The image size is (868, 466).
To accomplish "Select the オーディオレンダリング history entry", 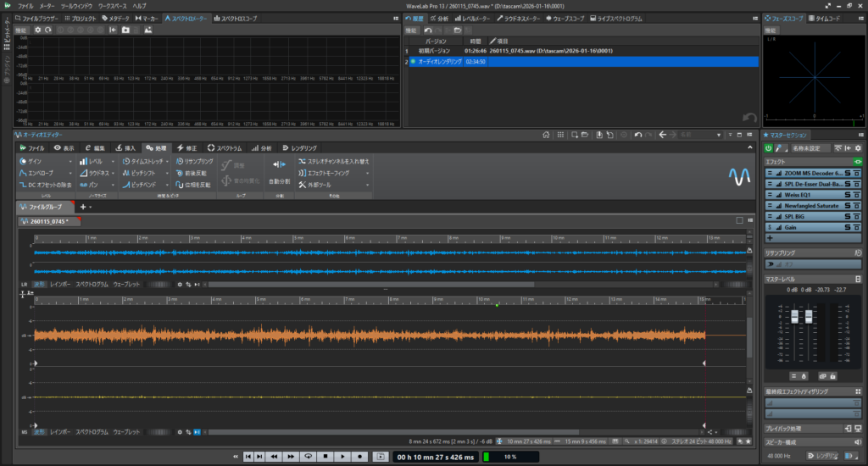I will tap(439, 62).
